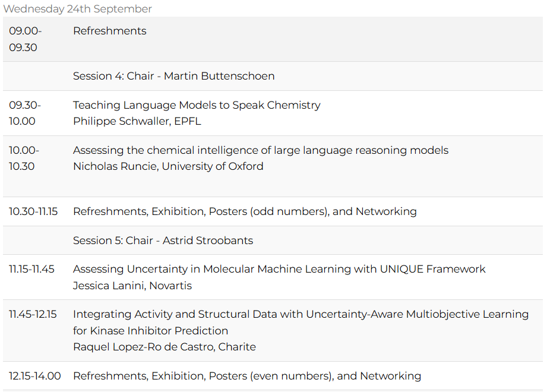Open talk Teaching Language Models to Speak Chemistry
Image resolution: width=547 pixels, height=392 pixels.
(197, 105)
